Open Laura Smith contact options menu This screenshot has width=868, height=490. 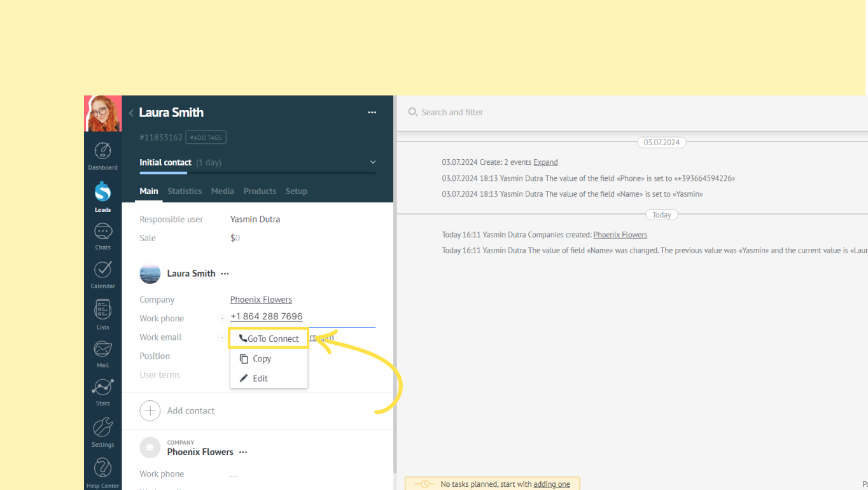[x=225, y=274]
